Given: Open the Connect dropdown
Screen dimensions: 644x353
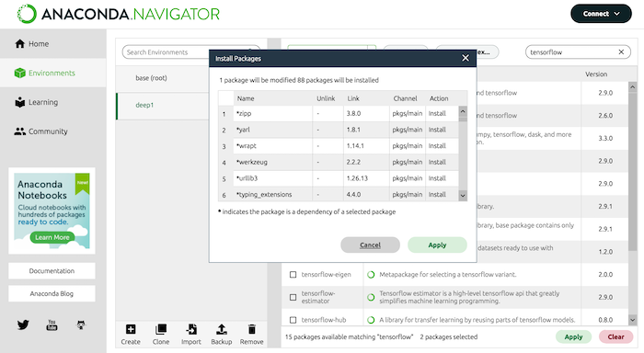Looking at the screenshot, I should click(x=601, y=14).
